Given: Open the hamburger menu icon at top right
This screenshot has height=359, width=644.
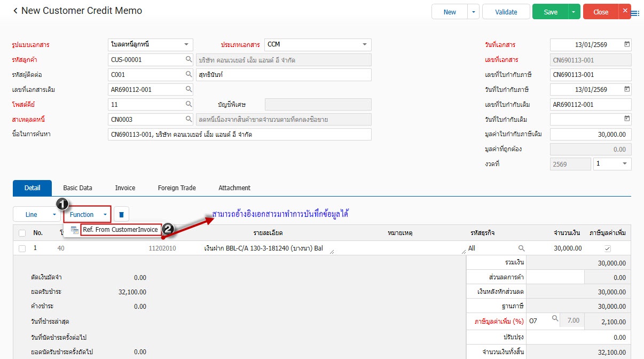Looking at the screenshot, I should tap(635, 13).
